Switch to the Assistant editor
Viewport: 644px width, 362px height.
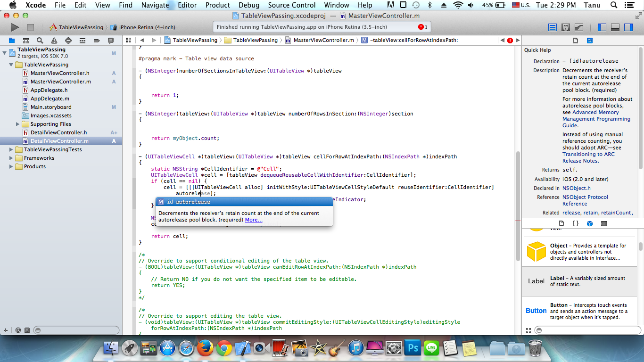[566, 27]
